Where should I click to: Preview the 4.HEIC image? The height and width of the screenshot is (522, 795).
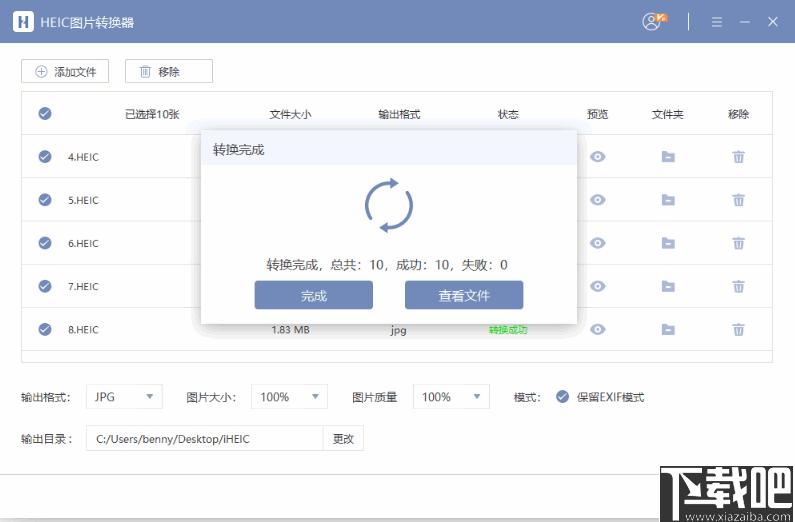598,157
